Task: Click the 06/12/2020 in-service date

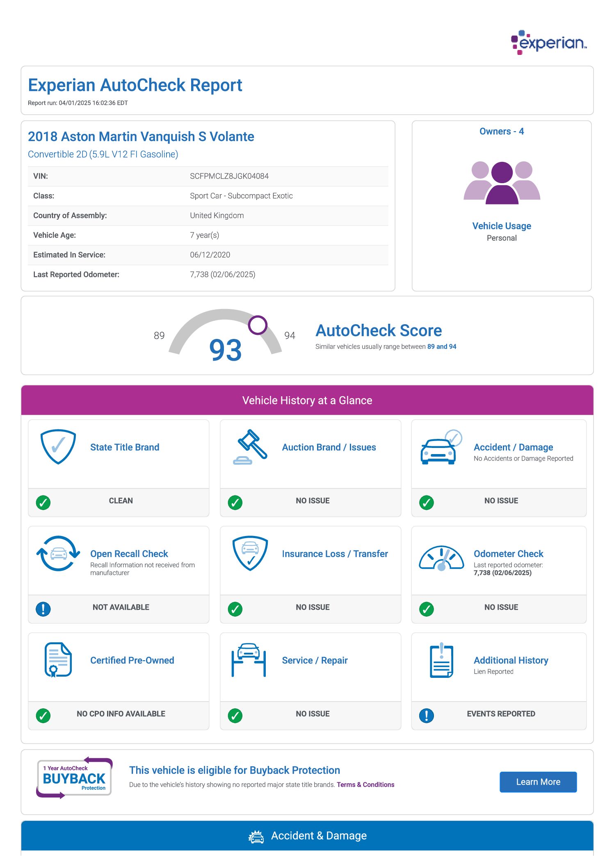Action: 210,255
